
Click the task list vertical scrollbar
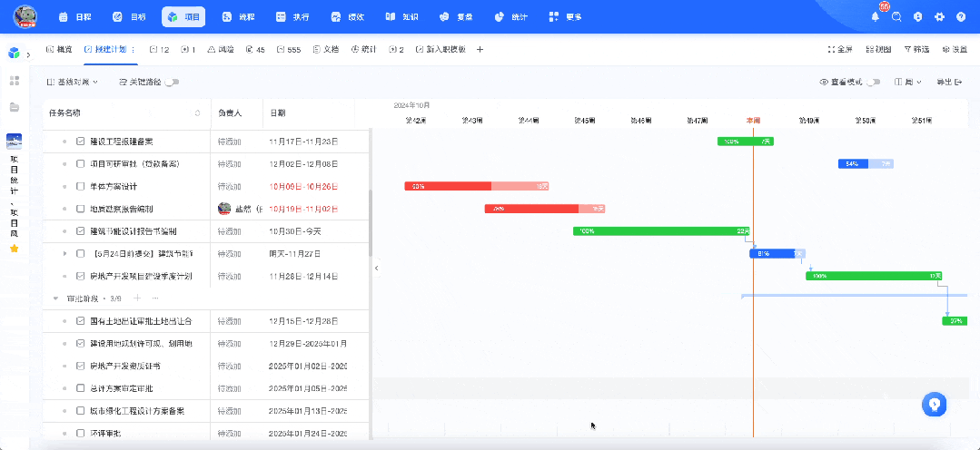(371, 225)
